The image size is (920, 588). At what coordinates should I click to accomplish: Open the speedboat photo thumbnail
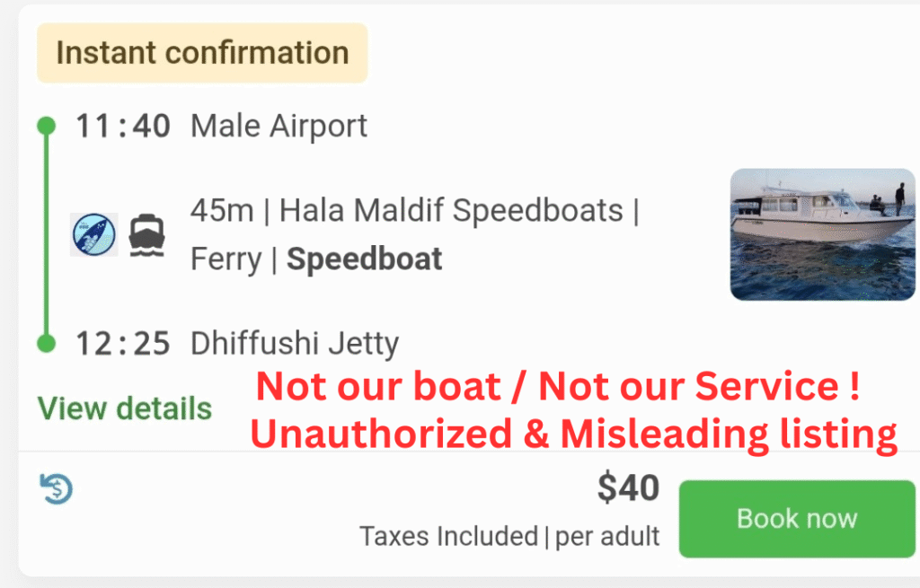[x=822, y=234]
